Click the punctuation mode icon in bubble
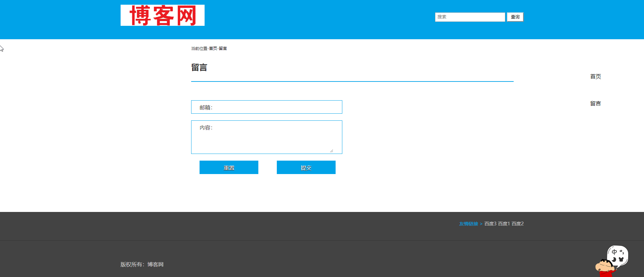Image resolution: width=644 pixels, height=277 pixels. (x=622, y=252)
